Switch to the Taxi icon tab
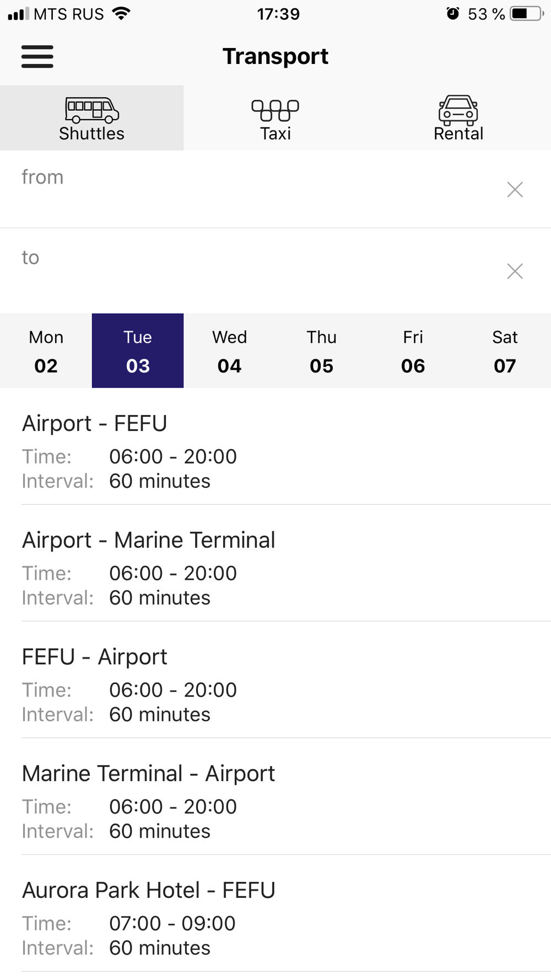 coord(275,118)
